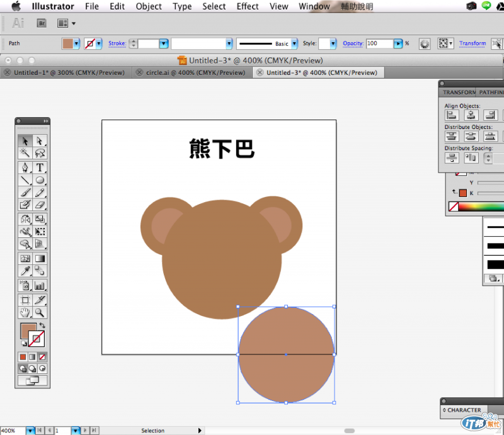Activate the Eyedropper tool
This screenshot has width=504, height=435.
tap(25, 271)
